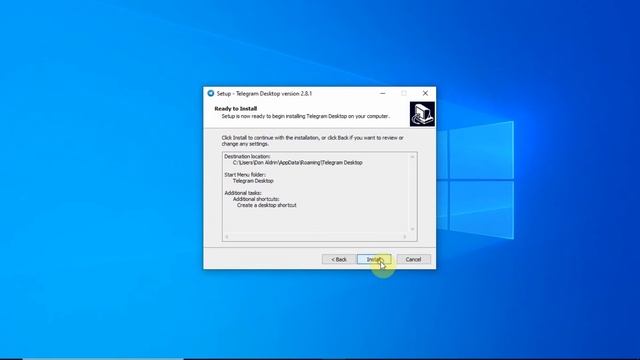Click the setup computer icon in header
The height and width of the screenshot is (360, 640).
(x=422, y=114)
